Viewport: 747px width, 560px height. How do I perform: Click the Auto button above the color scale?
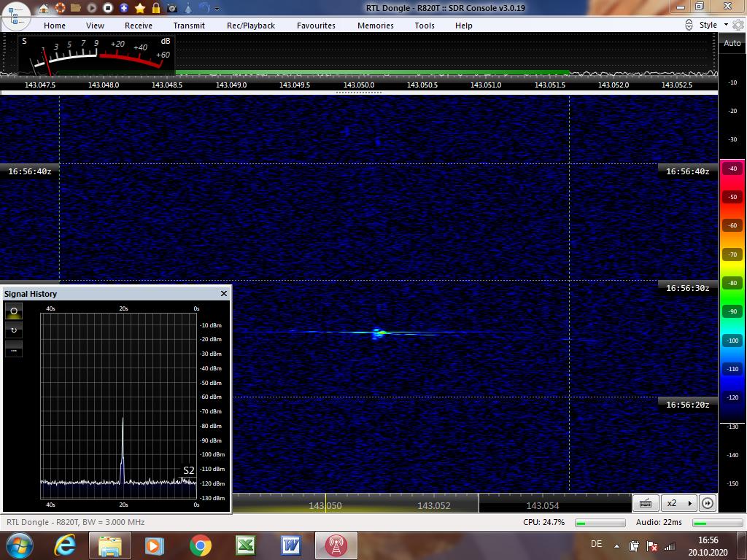click(732, 43)
